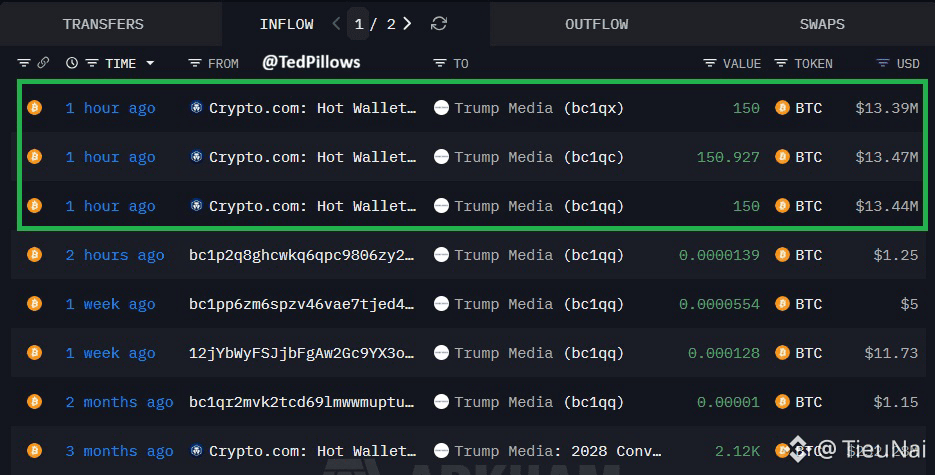Click BTC token icon in the $1.25 row

[x=782, y=254]
